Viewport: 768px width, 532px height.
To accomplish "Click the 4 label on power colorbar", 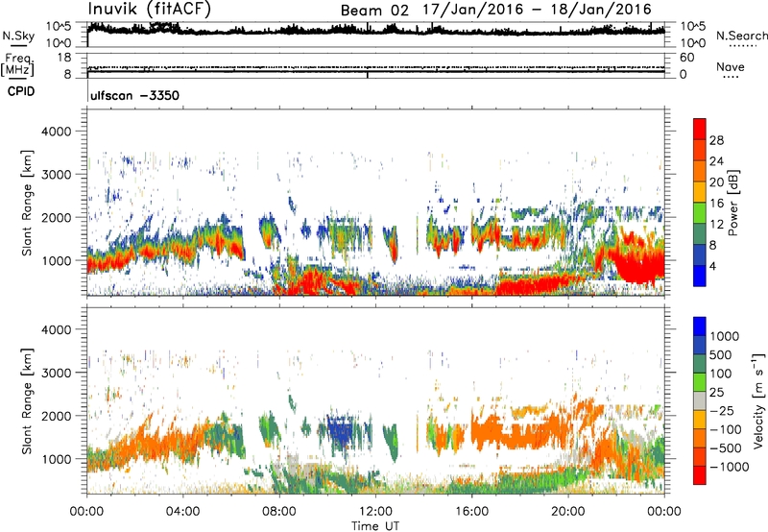I will pyautogui.click(x=713, y=266).
